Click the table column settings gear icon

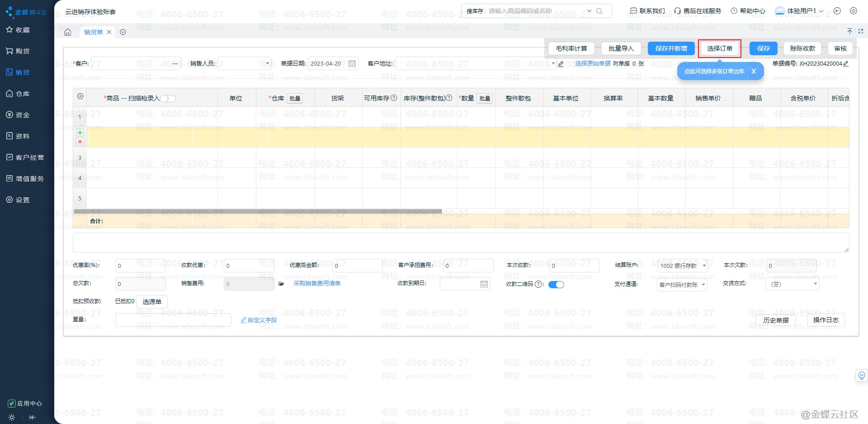point(80,96)
